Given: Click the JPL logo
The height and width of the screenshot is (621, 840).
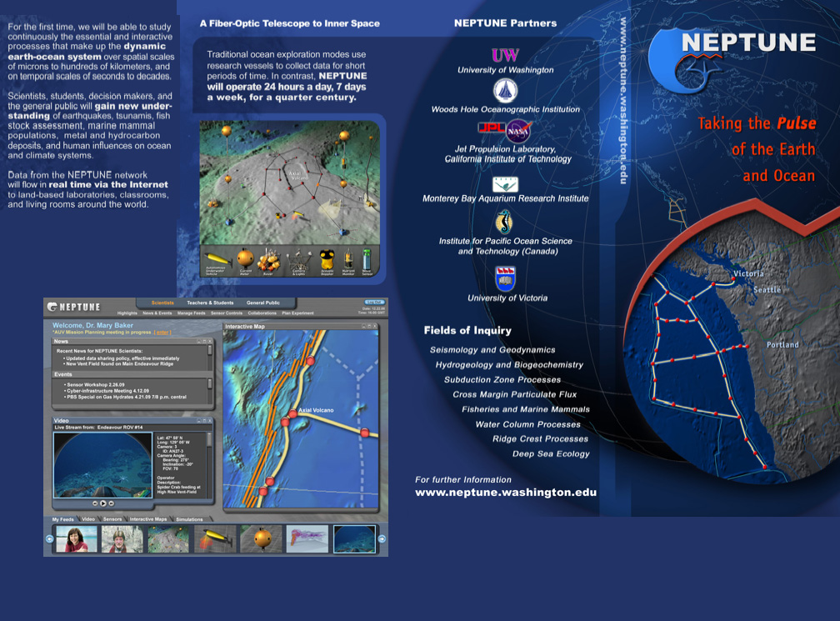Looking at the screenshot, I should 492,128.
